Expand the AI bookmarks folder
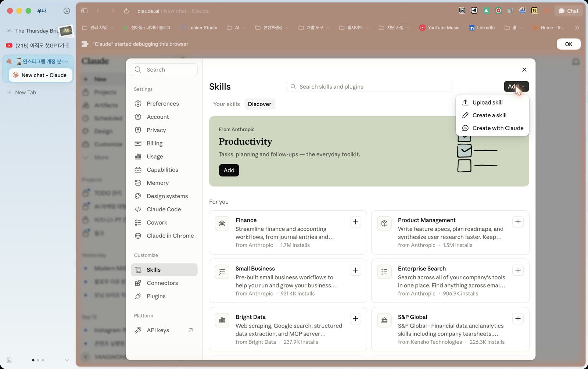Viewport: 588px width, 369px height. coord(236,28)
